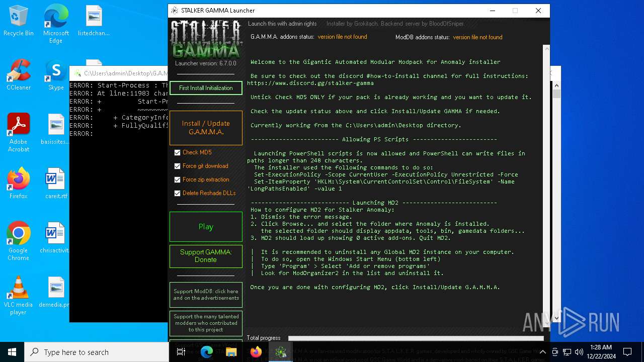Select the listedchan... image file
Screen dimensions: 644x362
click(94, 21)
